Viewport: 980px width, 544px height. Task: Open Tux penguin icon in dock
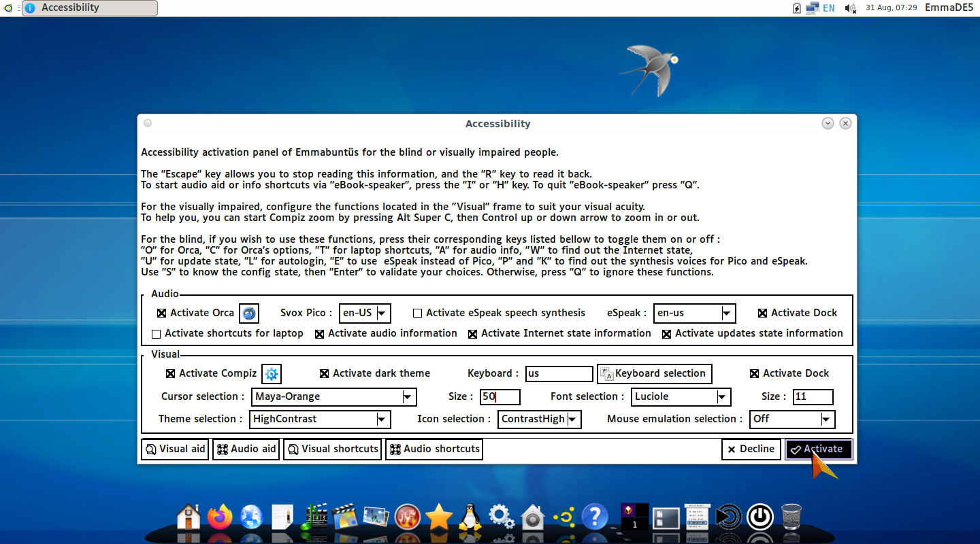click(x=470, y=517)
